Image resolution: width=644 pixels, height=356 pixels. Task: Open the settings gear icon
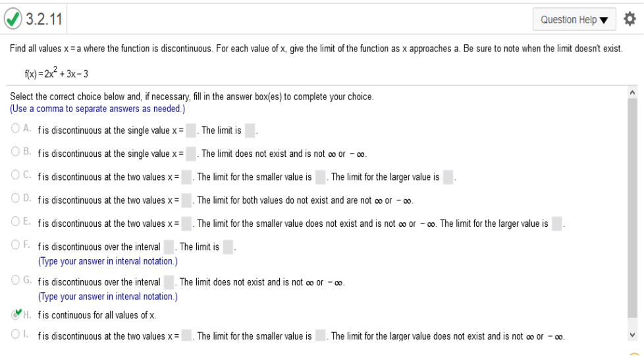(x=630, y=19)
